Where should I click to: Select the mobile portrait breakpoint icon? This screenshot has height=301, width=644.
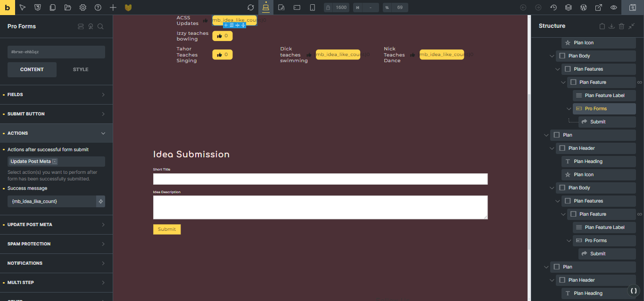pos(312,8)
